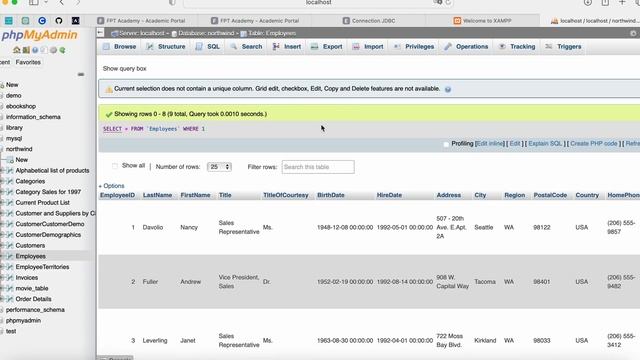Open the MySQL documentation page icon

tap(44, 50)
